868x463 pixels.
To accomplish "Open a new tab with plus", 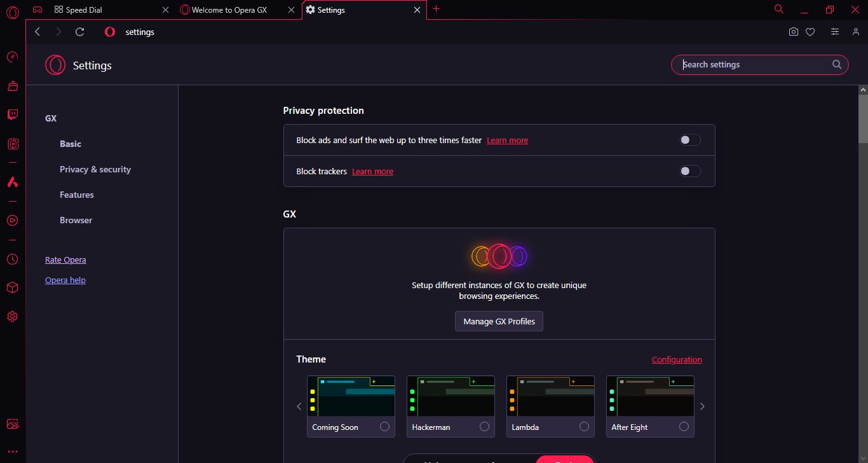I will 436,9.
